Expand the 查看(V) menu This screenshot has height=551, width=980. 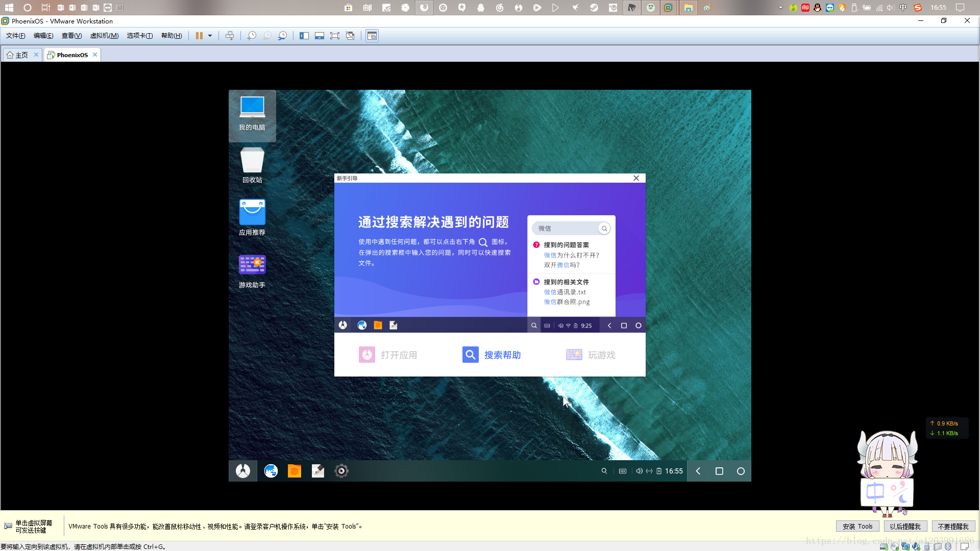coord(71,36)
